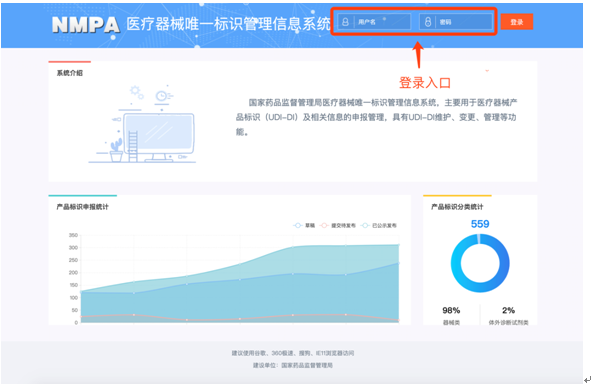
Task: Click the 350 y-axis label
Action: click(x=73, y=235)
